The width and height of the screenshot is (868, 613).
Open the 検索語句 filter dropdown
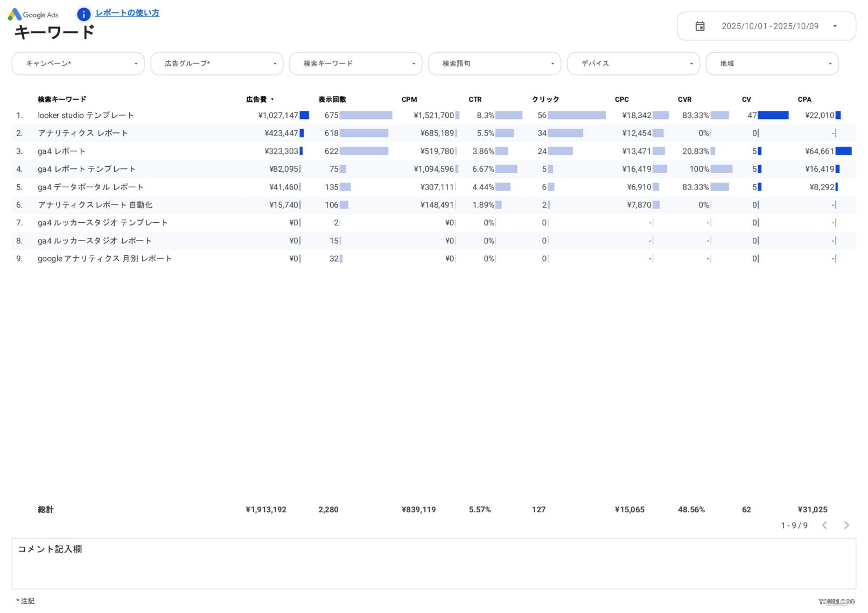pyautogui.click(x=494, y=63)
